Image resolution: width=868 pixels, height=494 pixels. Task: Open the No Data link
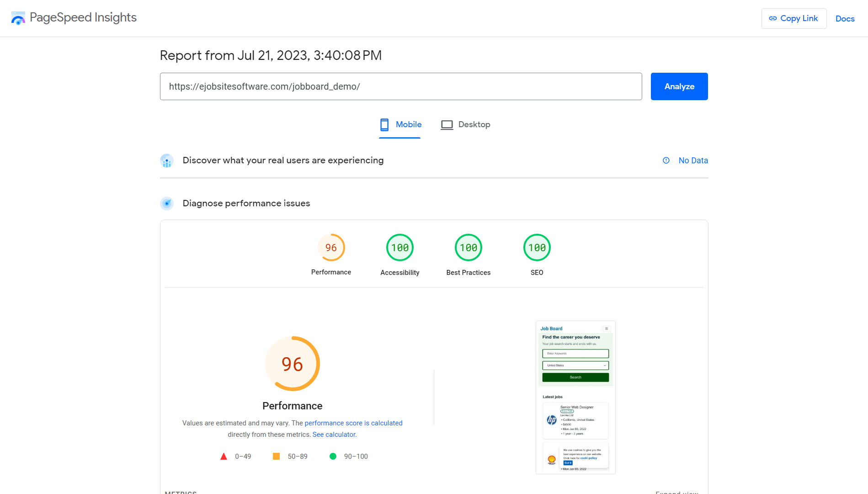click(x=693, y=161)
